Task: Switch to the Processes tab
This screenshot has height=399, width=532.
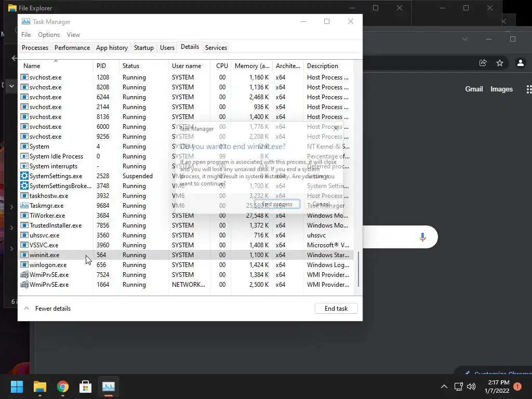Action: tap(35, 47)
